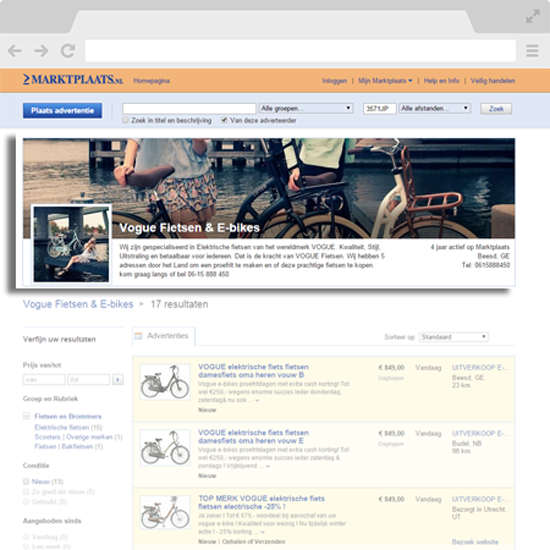Click UITVERKOOP E- seller in Budel listing

point(481,433)
